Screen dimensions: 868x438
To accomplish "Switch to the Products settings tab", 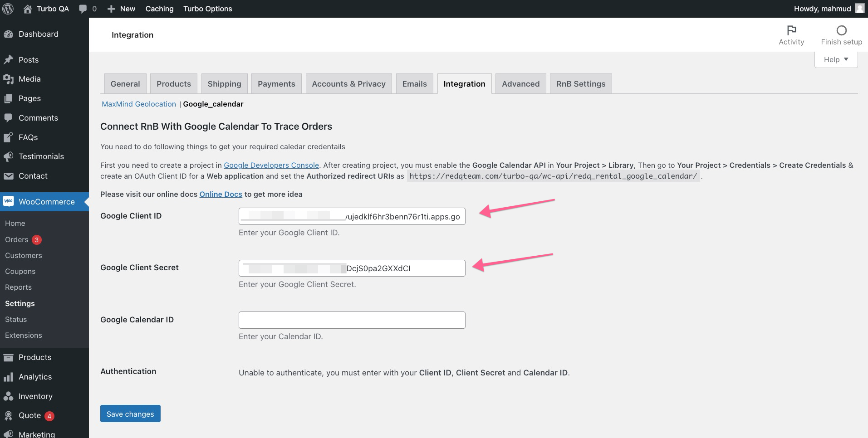I will 174,84.
